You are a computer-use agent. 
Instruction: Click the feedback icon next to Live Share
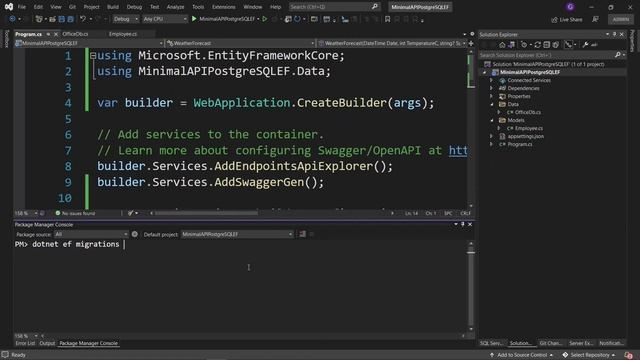pyautogui.click(x=596, y=19)
